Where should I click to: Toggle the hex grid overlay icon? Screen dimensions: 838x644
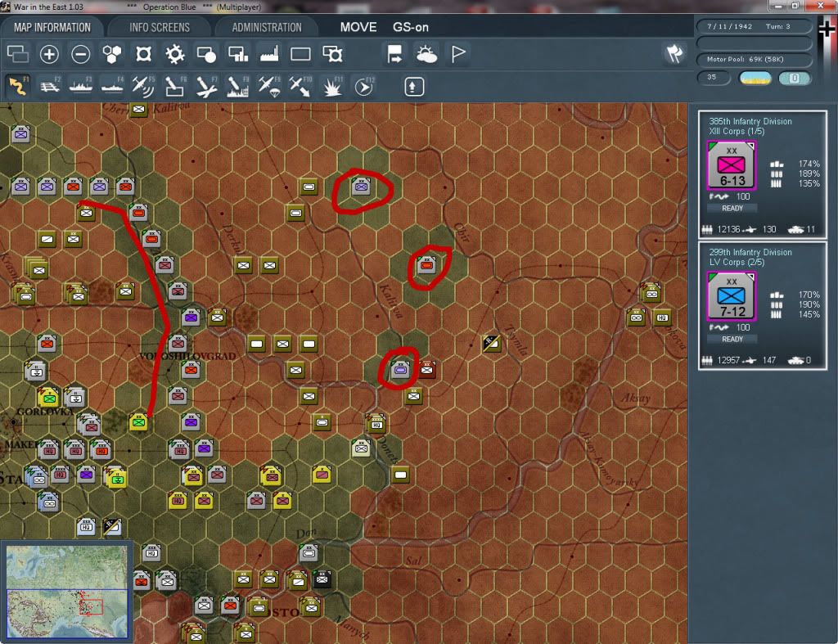pyautogui.click(x=112, y=54)
